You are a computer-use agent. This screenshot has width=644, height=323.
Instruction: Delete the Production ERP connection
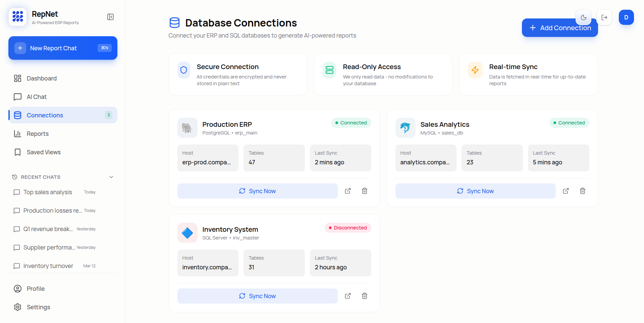pyautogui.click(x=365, y=191)
